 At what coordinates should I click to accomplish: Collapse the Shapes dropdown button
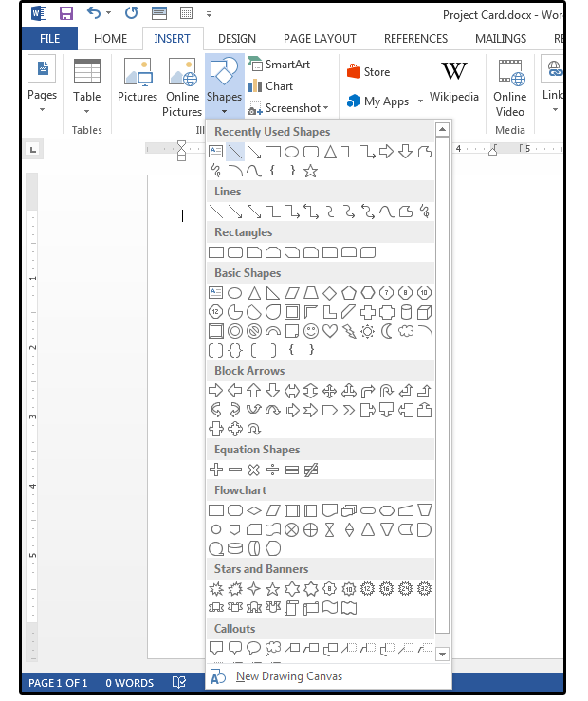(225, 85)
